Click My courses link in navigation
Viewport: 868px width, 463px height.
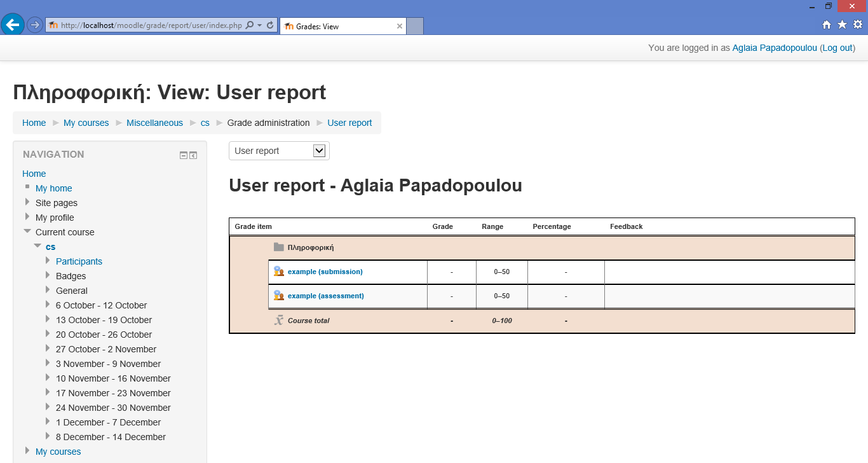[x=58, y=452]
